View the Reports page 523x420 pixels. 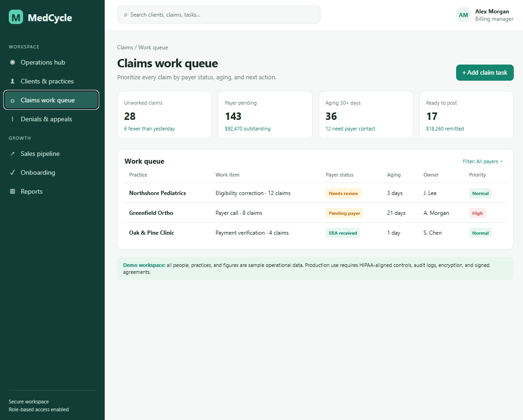[51, 191]
